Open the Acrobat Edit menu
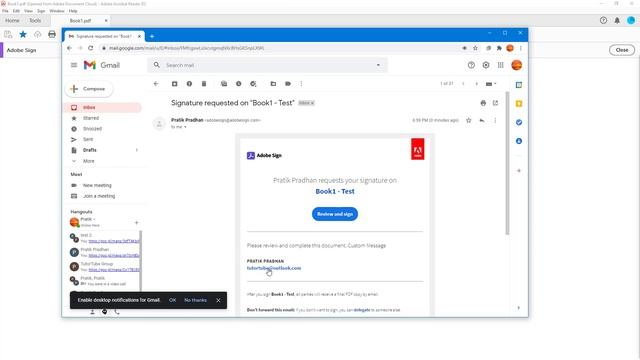 click(x=16, y=11)
